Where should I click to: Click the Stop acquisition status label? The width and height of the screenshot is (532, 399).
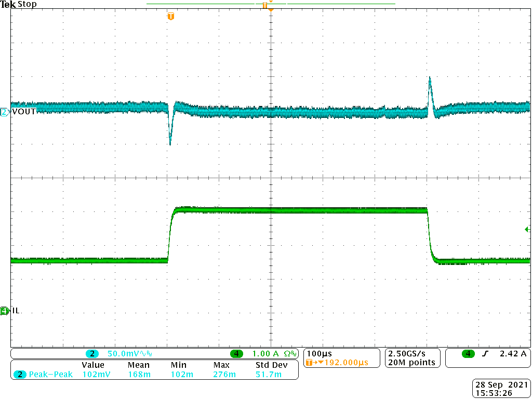pos(27,5)
